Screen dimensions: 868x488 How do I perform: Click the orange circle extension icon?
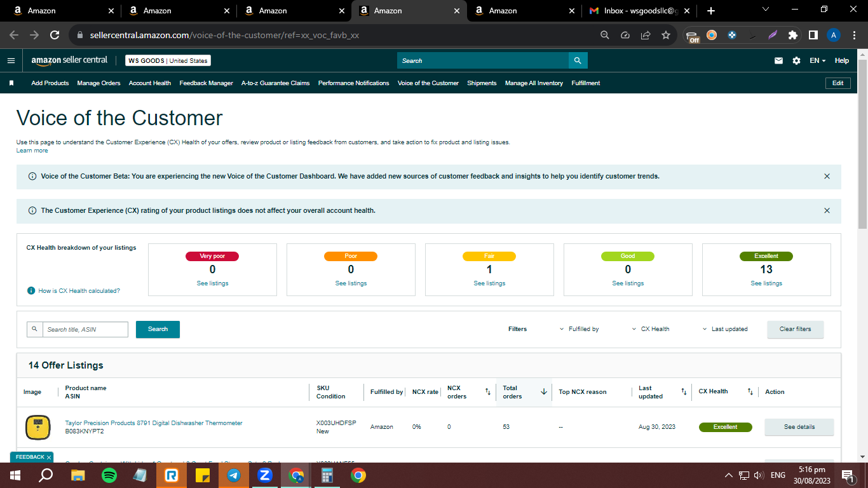pos(712,35)
